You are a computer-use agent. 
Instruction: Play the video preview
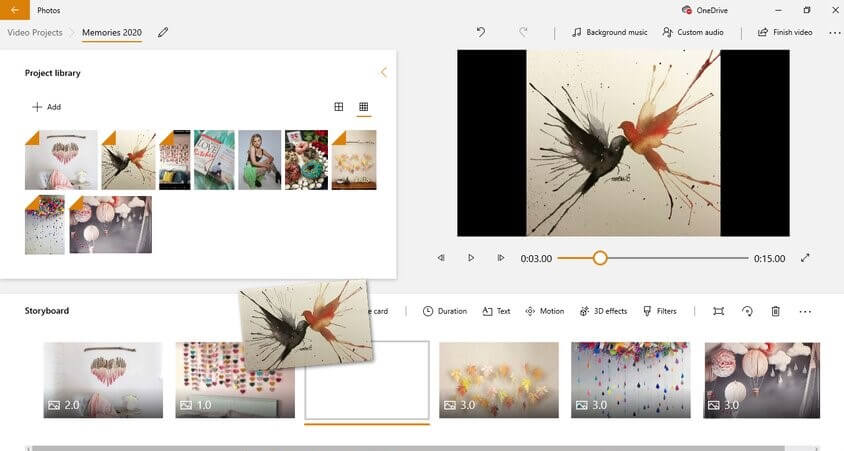point(471,258)
